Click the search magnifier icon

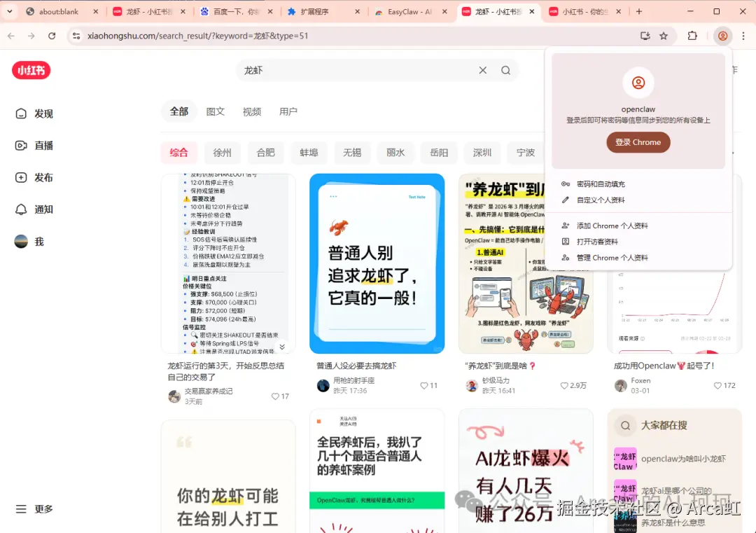click(506, 71)
